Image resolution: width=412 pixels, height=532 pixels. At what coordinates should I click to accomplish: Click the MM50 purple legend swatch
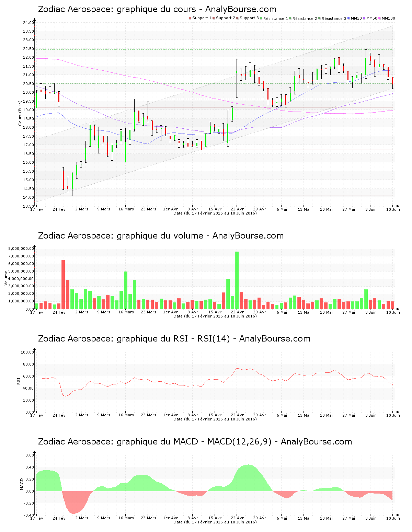click(364, 18)
